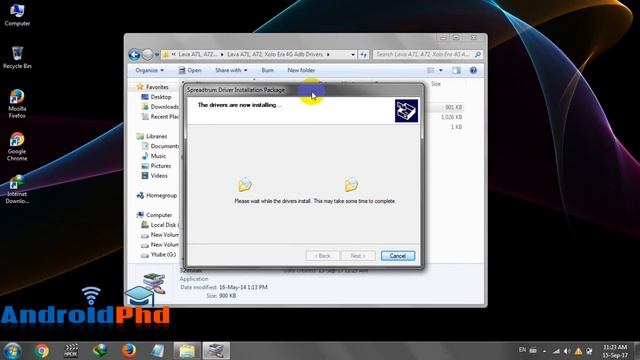Open the driver installer taskbar button
640x360 pixels.
point(216,351)
